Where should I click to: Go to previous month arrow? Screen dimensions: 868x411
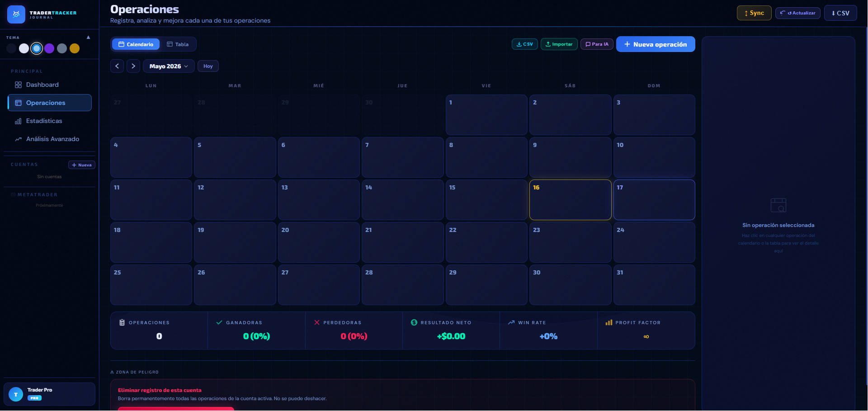[x=117, y=66]
